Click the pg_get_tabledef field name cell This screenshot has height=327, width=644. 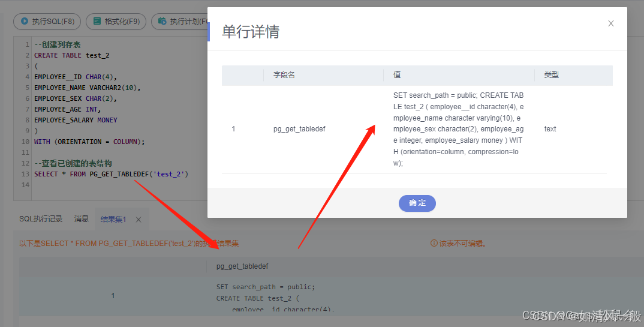[x=299, y=129]
